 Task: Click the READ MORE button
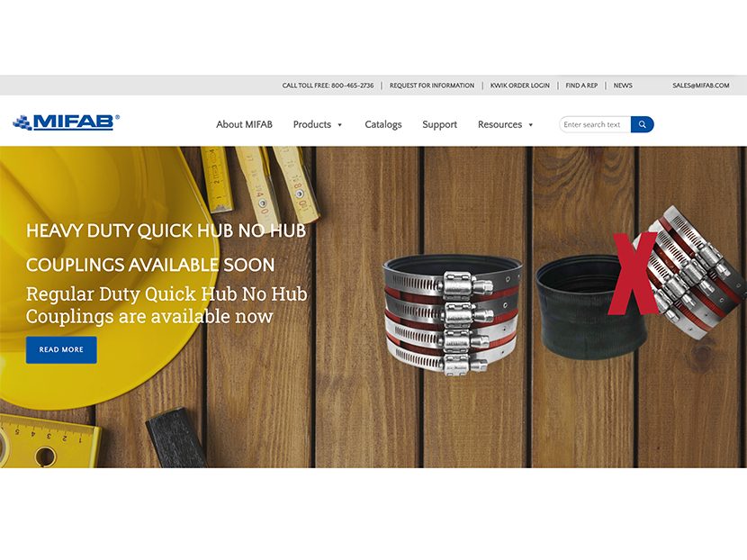coord(61,350)
